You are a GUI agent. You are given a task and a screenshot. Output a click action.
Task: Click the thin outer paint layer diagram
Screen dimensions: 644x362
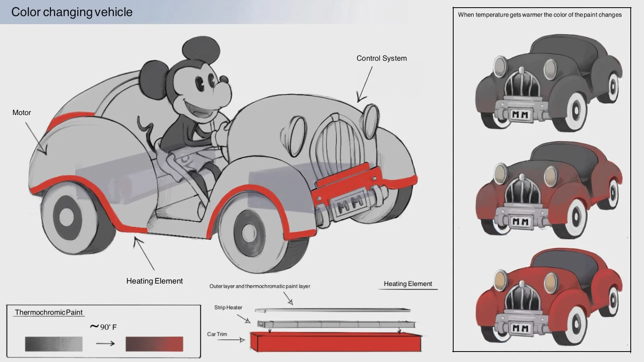coord(333,310)
